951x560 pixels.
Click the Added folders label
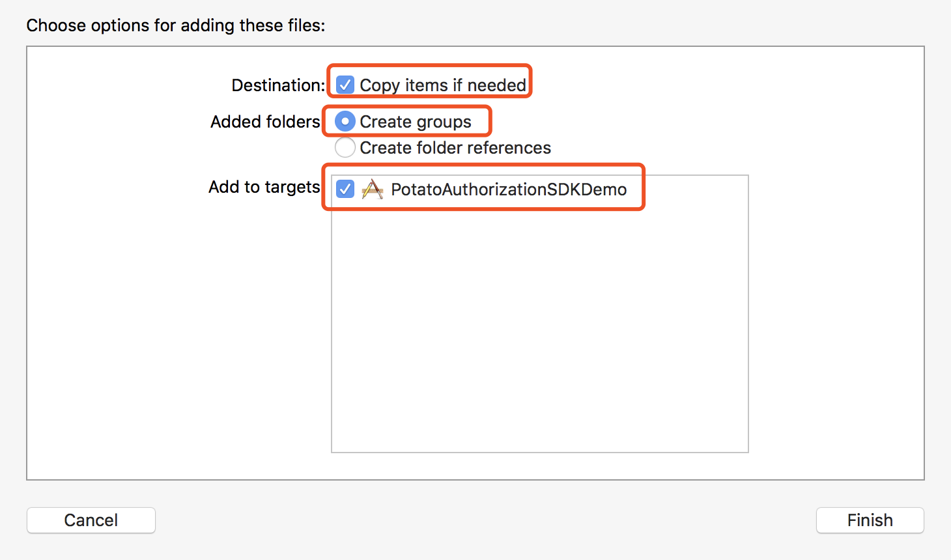[265, 122]
